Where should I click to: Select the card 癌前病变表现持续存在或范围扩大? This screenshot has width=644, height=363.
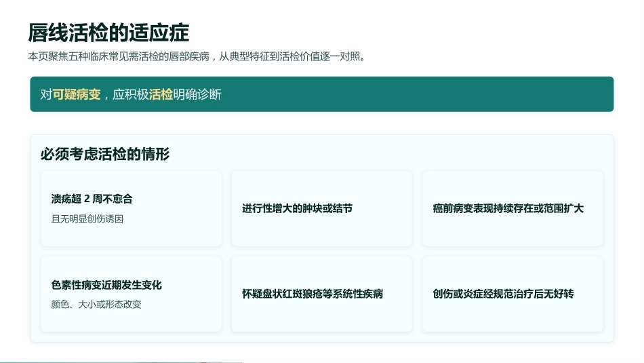coord(512,208)
